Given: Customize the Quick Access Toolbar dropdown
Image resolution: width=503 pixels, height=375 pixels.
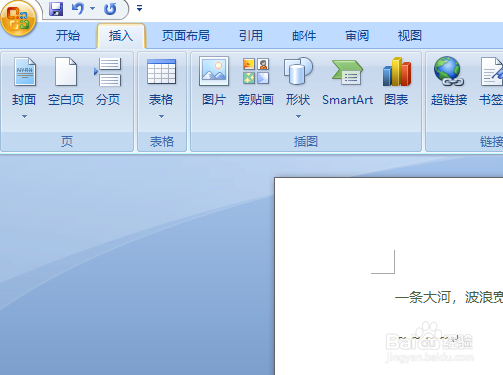Looking at the screenshot, I should (139, 9).
